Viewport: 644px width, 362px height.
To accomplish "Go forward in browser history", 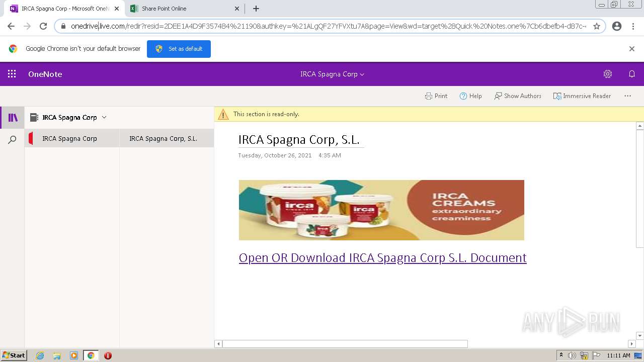I will point(27,26).
